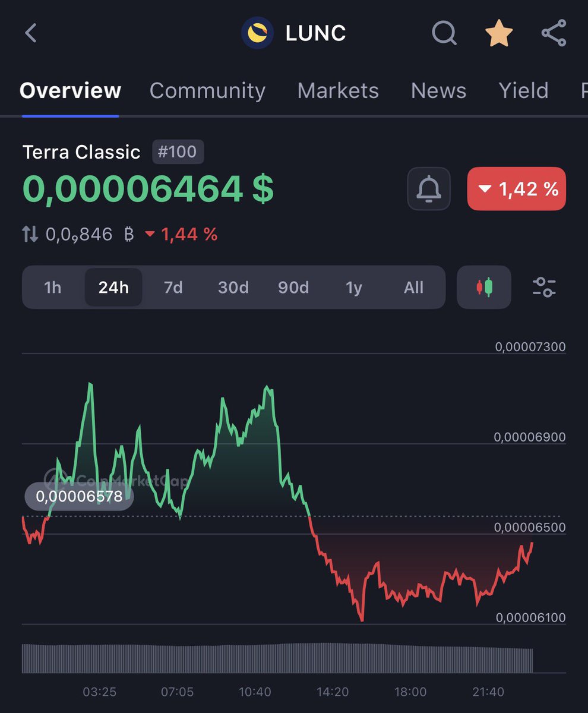Viewport: 588px width, 713px height.
Task: Tap the #100 rank badge
Action: (178, 152)
